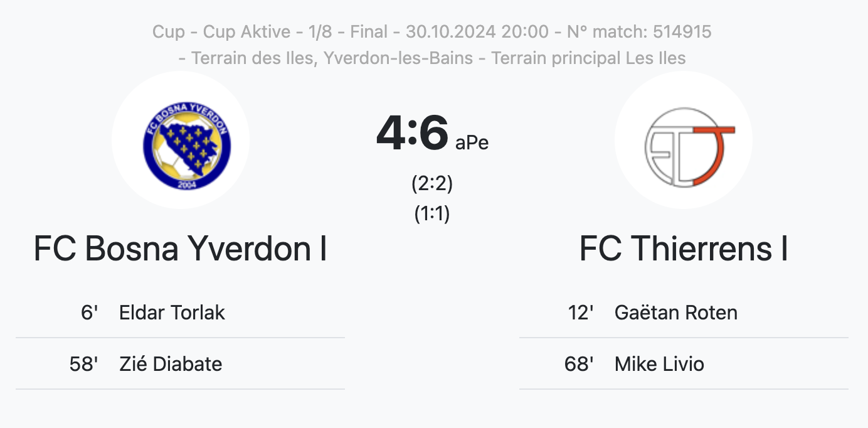Click the 12' goal minute marker
The height and width of the screenshot is (428, 868).
[580, 313]
